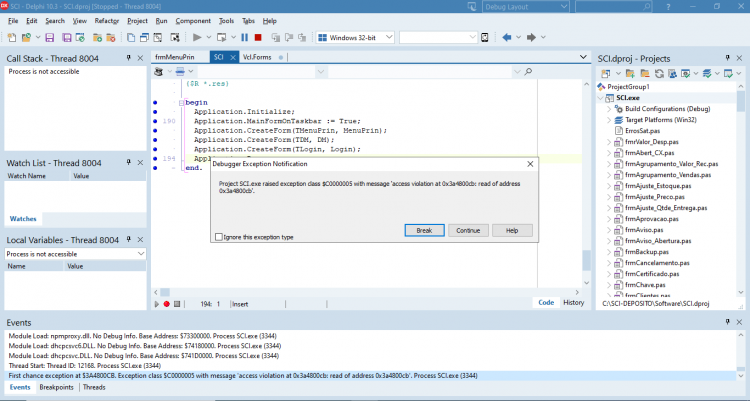
Task: Open the Windows 32-bit platform dropdown
Action: coord(355,37)
